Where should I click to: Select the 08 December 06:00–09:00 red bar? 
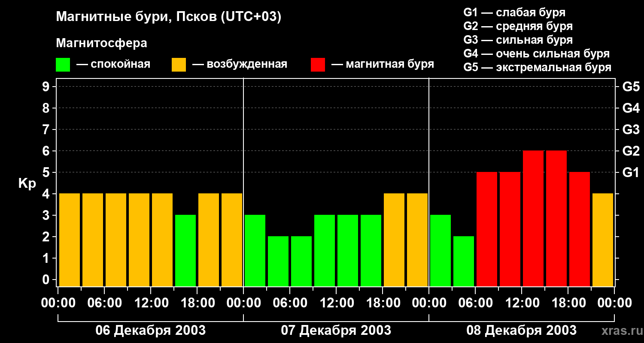(487, 229)
